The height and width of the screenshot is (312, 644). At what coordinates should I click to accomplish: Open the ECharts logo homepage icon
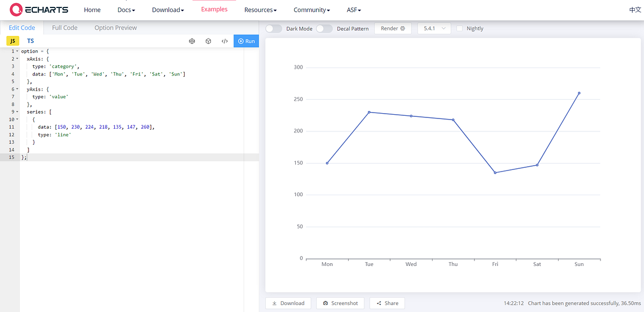click(x=16, y=9)
